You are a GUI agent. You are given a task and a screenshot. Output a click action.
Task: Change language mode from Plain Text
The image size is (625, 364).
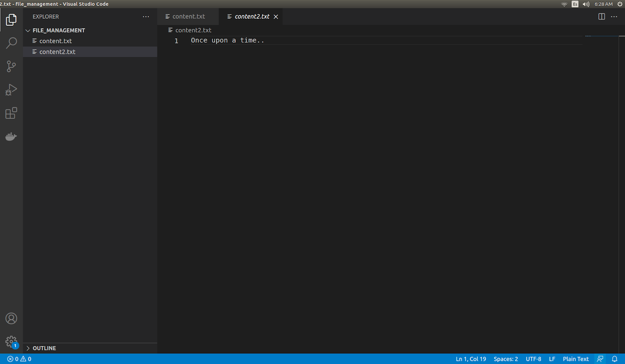[x=576, y=359]
